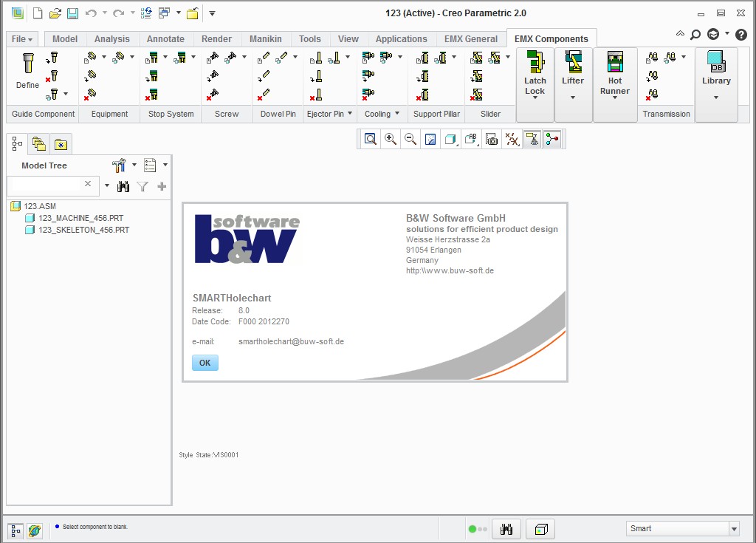Click the red-X delete screw icon
The height and width of the screenshot is (543, 756).
(213, 94)
